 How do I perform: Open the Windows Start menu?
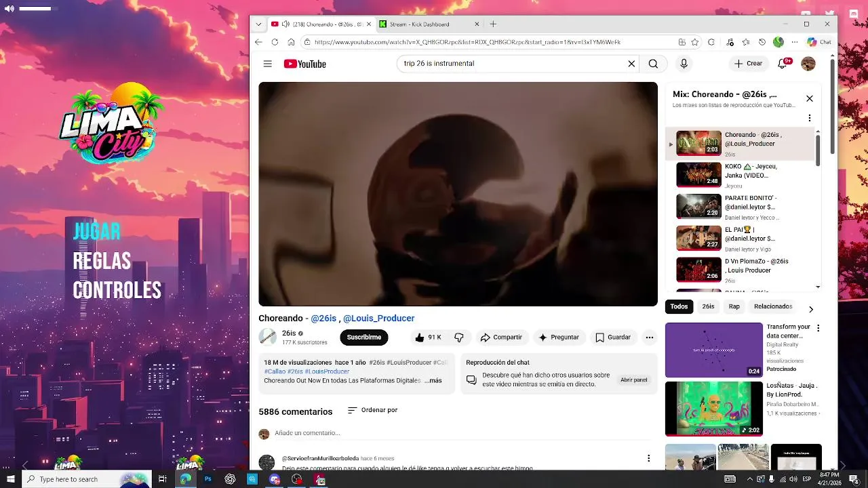(x=10, y=479)
